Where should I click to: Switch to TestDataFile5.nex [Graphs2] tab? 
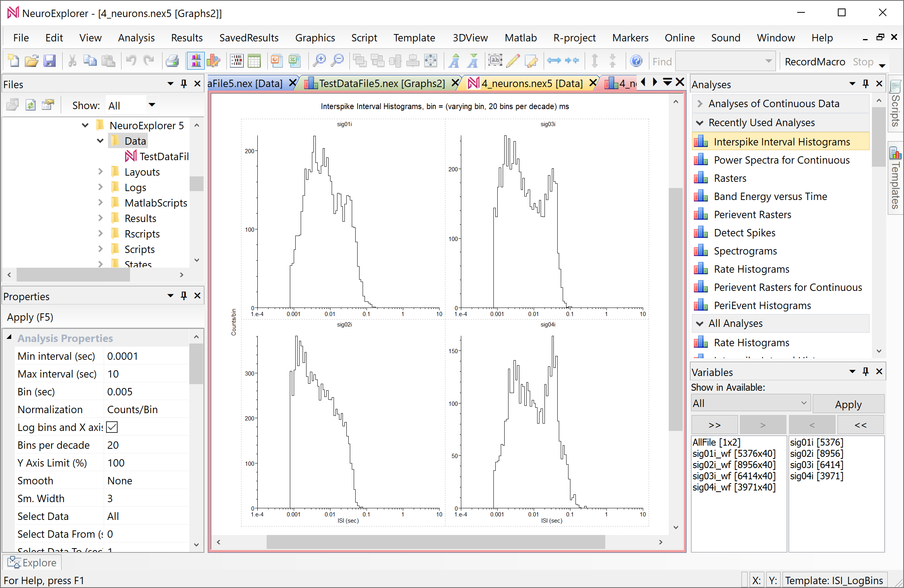[381, 83]
